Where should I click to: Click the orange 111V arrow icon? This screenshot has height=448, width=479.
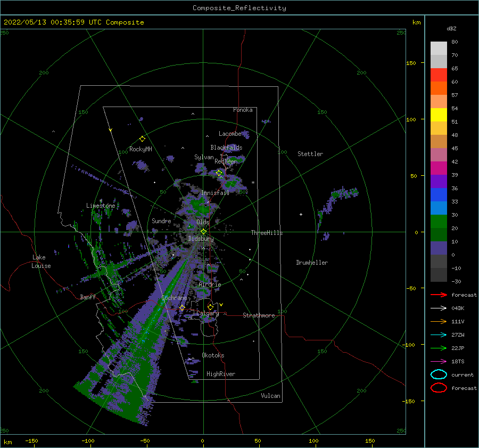(x=439, y=321)
